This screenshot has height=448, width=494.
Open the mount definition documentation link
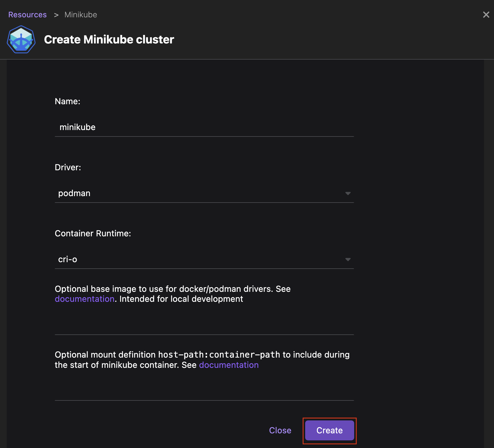coord(229,365)
